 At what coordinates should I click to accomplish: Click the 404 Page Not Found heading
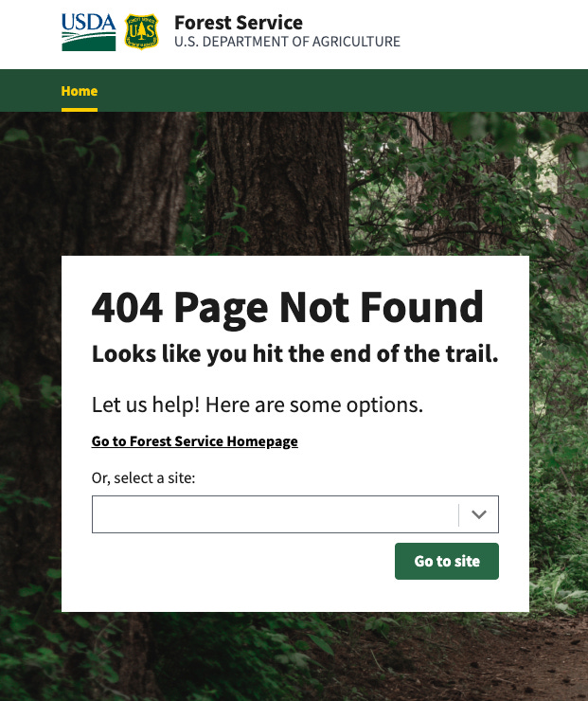287,307
